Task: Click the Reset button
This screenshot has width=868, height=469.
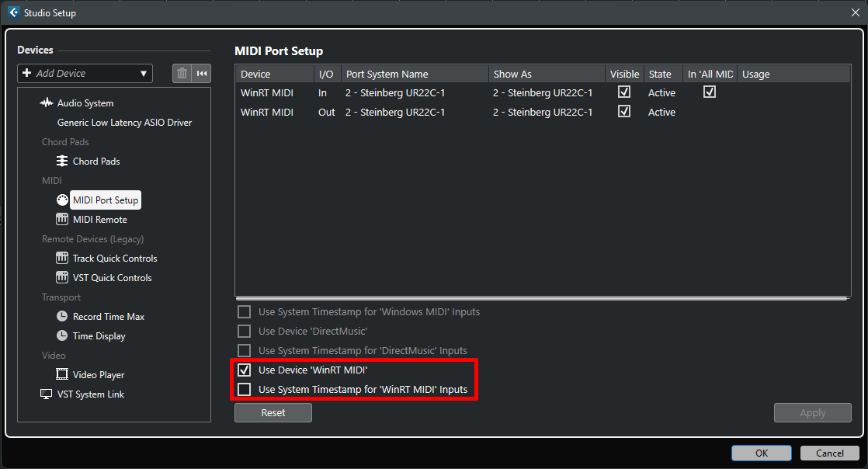Action: tap(273, 413)
